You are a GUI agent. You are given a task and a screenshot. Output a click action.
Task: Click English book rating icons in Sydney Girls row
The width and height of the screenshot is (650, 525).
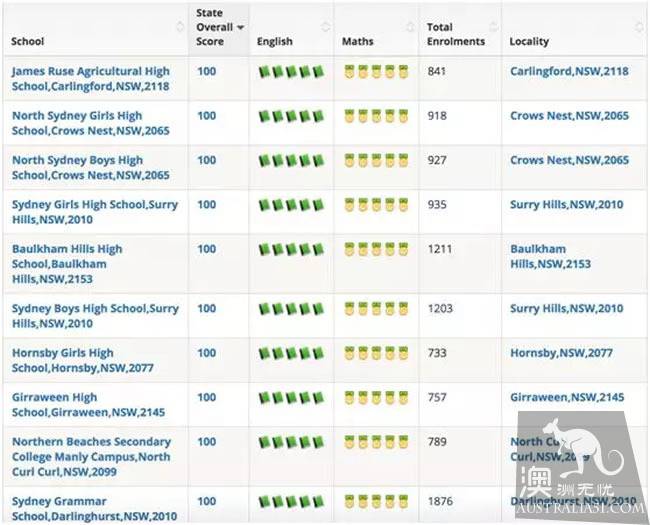(x=291, y=205)
